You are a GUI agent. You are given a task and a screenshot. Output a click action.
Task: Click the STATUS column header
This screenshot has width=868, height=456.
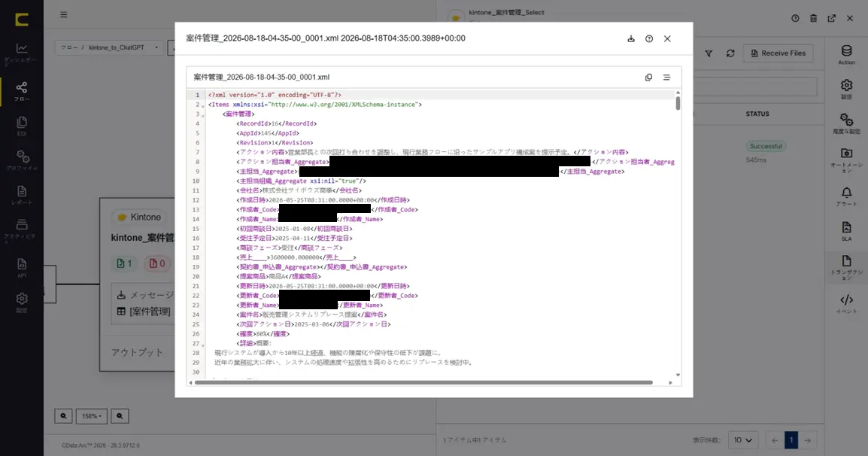(x=757, y=114)
